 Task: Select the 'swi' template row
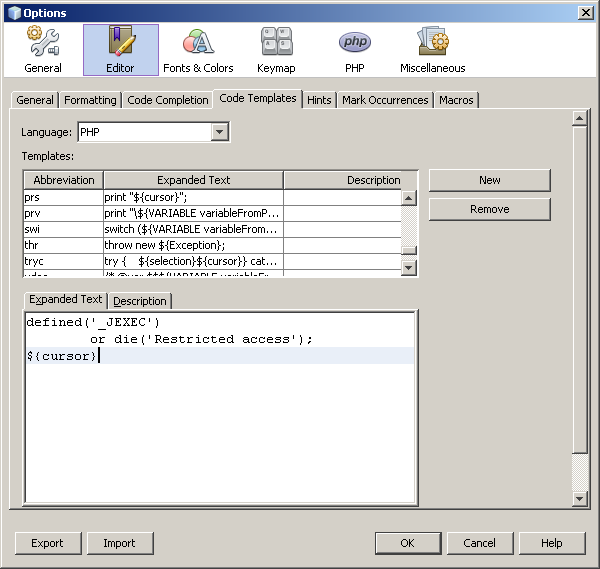(62, 229)
